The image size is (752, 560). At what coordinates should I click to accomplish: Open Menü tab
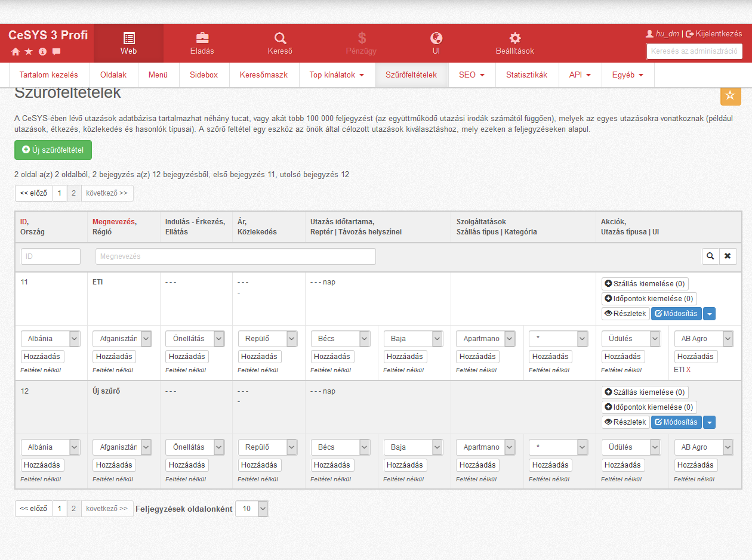(158, 75)
